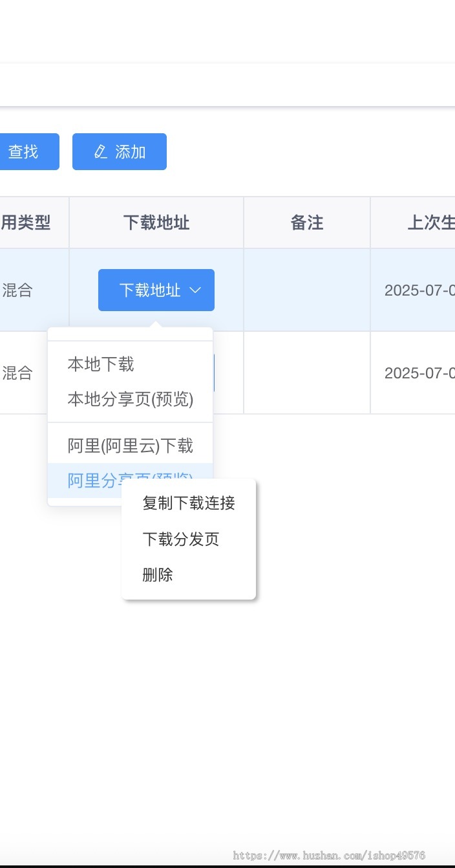Select 本地分享页(预览) menu entry

(131, 399)
